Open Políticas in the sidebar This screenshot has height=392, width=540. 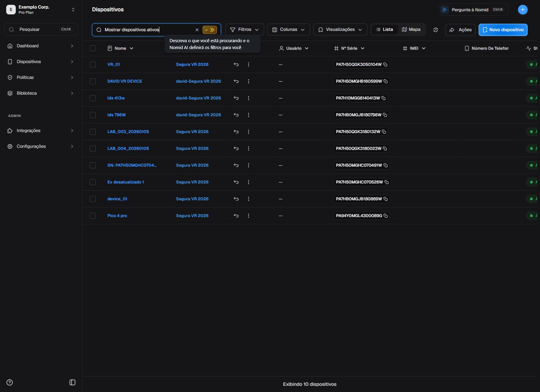tap(41, 78)
